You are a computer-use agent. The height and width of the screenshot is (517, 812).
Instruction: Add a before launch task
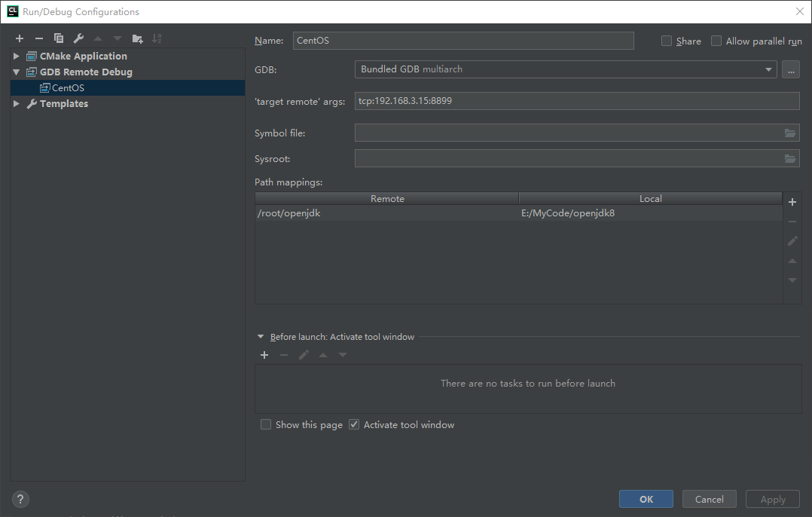[264, 355]
